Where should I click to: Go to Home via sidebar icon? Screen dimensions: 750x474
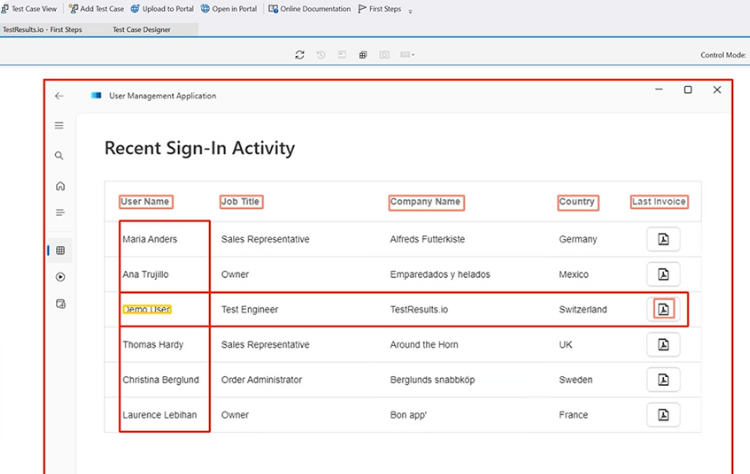click(60, 186)
